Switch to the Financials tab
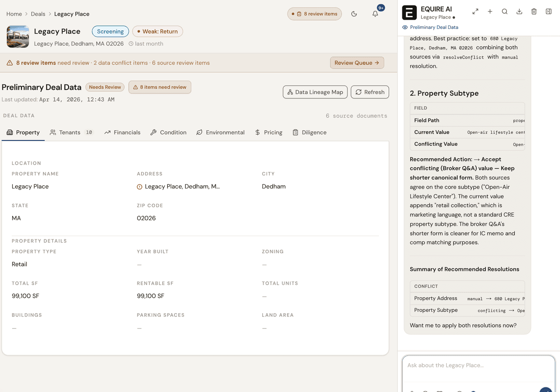This screenshot has width=560, height=392. [122, 133]
